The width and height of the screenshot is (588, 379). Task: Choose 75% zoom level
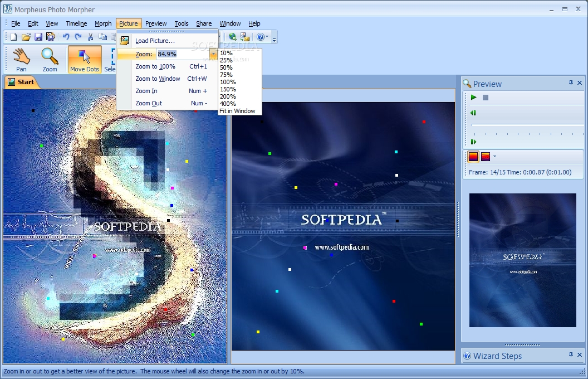227,75
